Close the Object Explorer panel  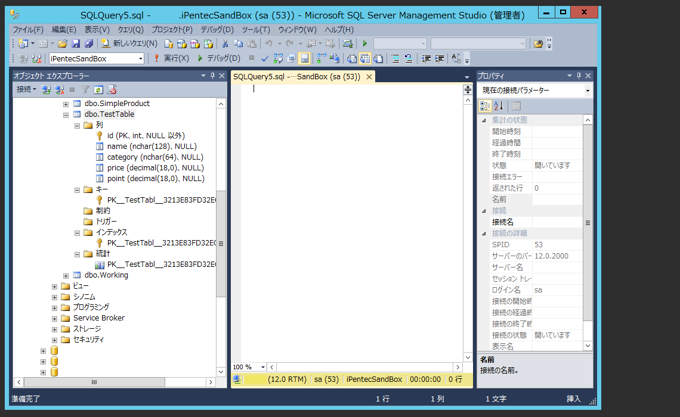(x=222, y=76)
